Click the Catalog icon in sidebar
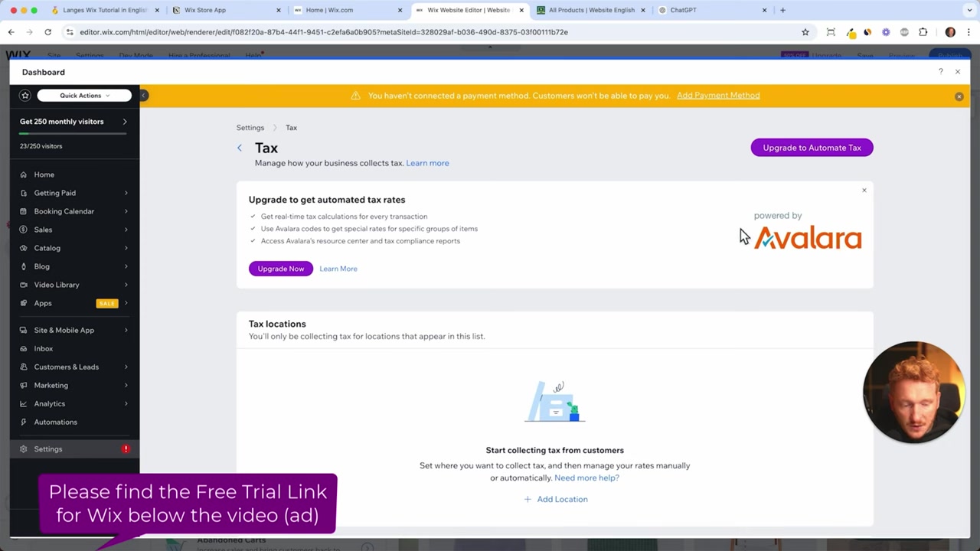980x551 pixels. point(23,248)
